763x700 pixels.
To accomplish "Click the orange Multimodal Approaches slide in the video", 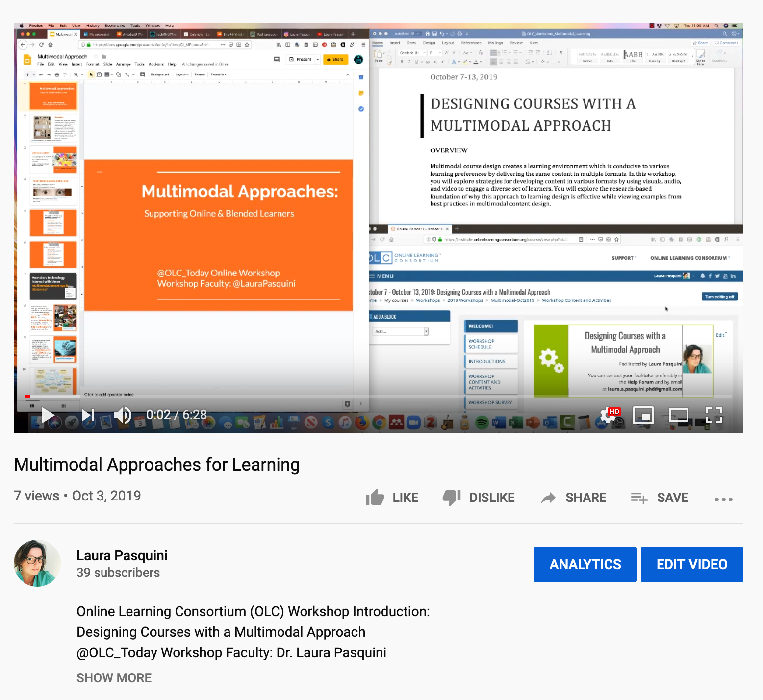I will [x=219, y=235].
